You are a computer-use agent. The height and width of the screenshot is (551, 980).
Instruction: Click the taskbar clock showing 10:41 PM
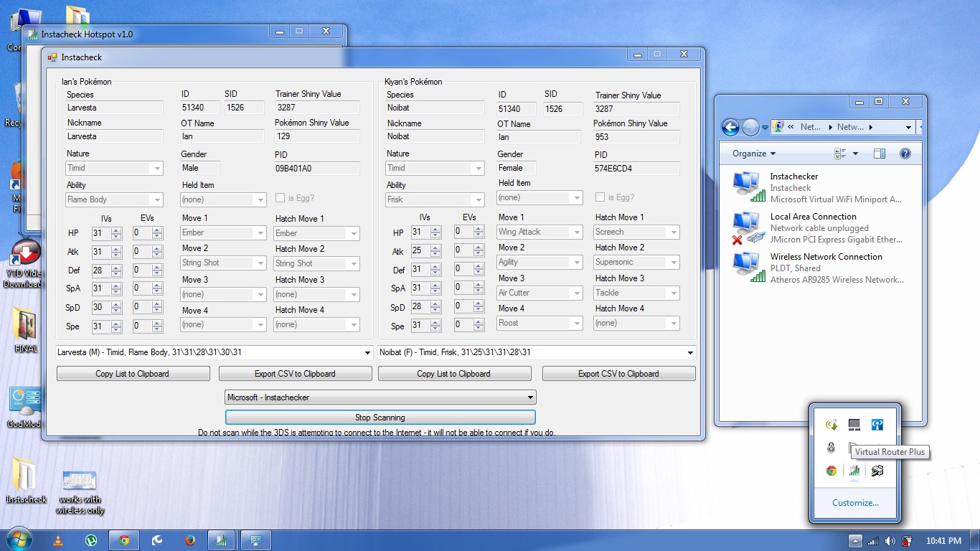943,541
